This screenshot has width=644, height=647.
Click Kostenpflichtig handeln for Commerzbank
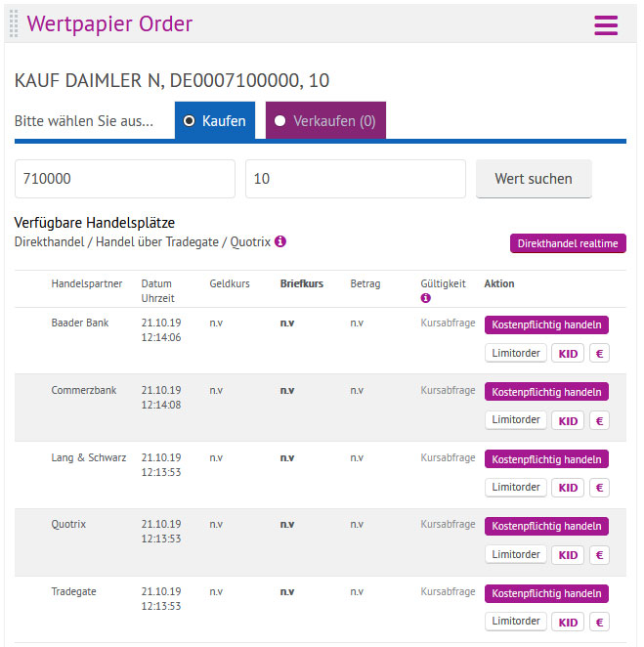pyautogui.click(x=546, y=392)
